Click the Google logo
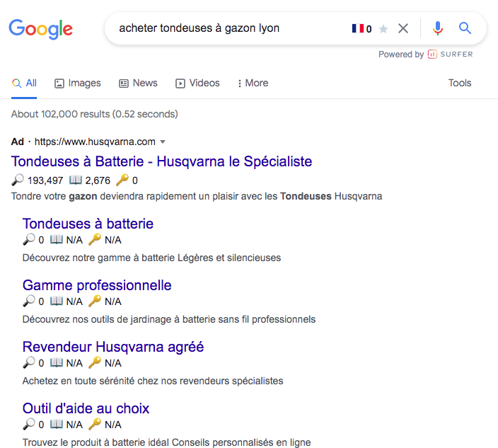The image size is (498, 448). coord(40,29)
